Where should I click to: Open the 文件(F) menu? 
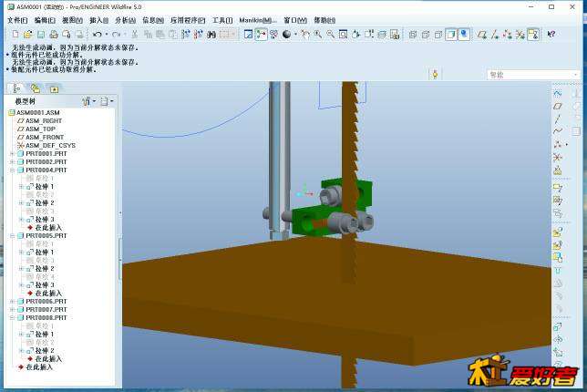(x=17, y=19)
